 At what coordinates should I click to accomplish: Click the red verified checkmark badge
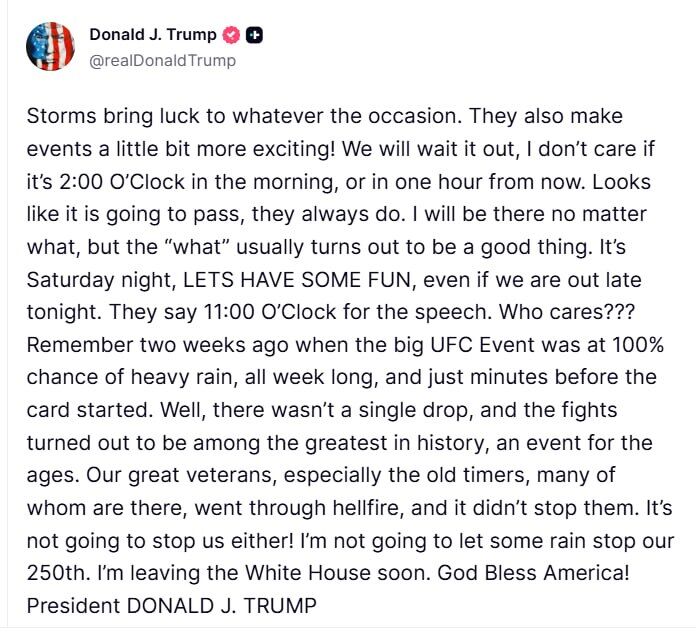[x=231, y=35]
